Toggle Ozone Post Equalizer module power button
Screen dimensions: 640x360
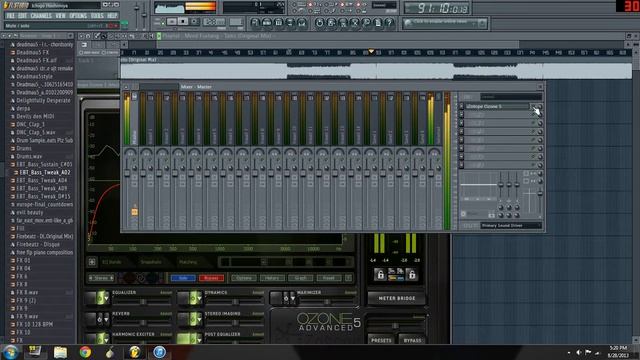[192, 339]
